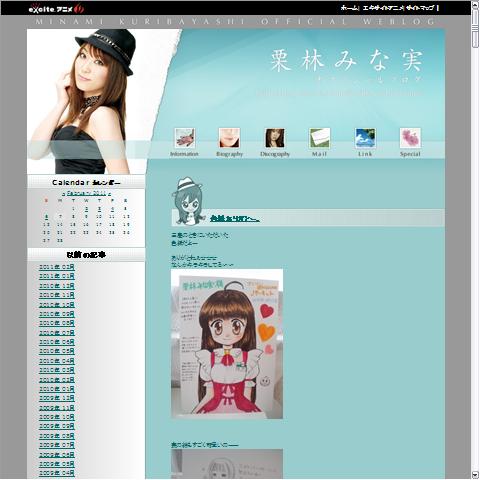Screen dimensions: 480x480
Task: Open the February 2011 calendar link
Action: [86, 193]
